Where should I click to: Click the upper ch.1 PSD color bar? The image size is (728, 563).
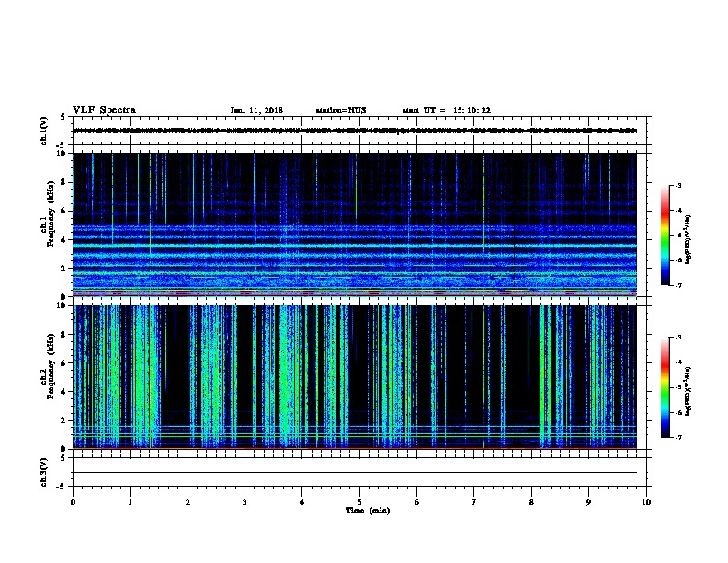pos(665,236)
